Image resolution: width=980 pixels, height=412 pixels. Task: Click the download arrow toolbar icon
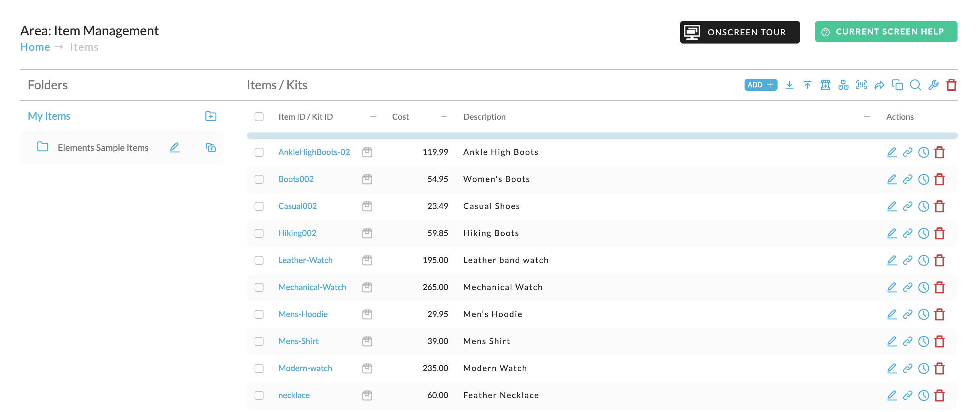[x=790, y=85]
